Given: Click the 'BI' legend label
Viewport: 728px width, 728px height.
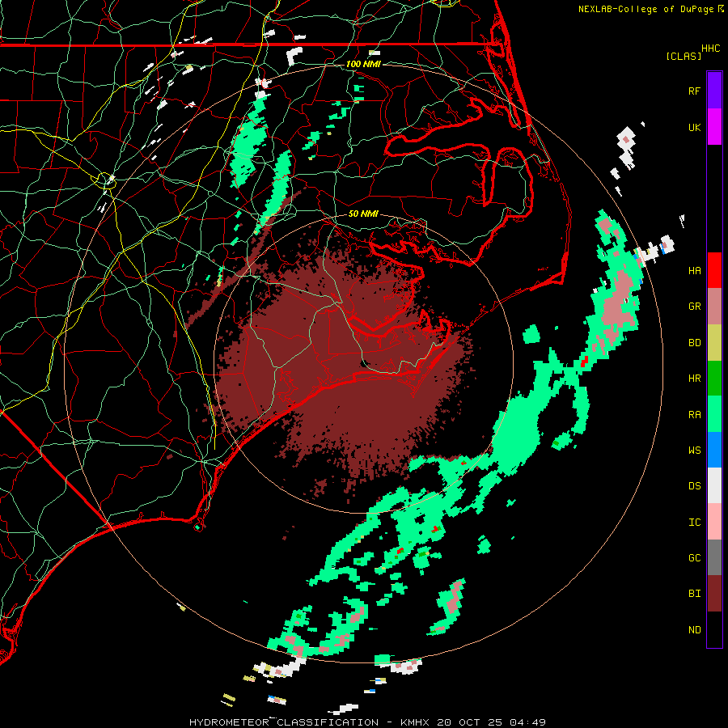Looking at the screenshot, I should click(x=694, y=594).
